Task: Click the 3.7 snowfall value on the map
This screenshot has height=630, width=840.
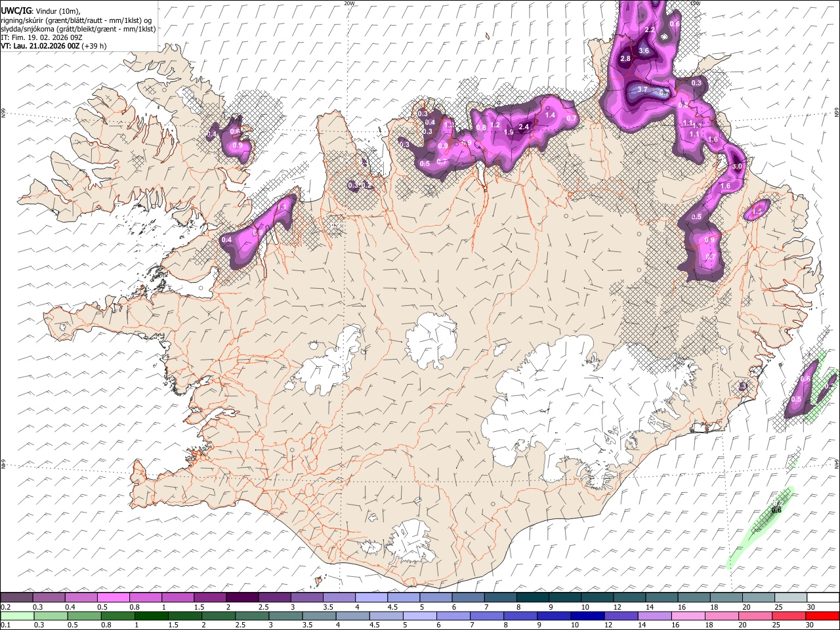Action: point(642,90)
